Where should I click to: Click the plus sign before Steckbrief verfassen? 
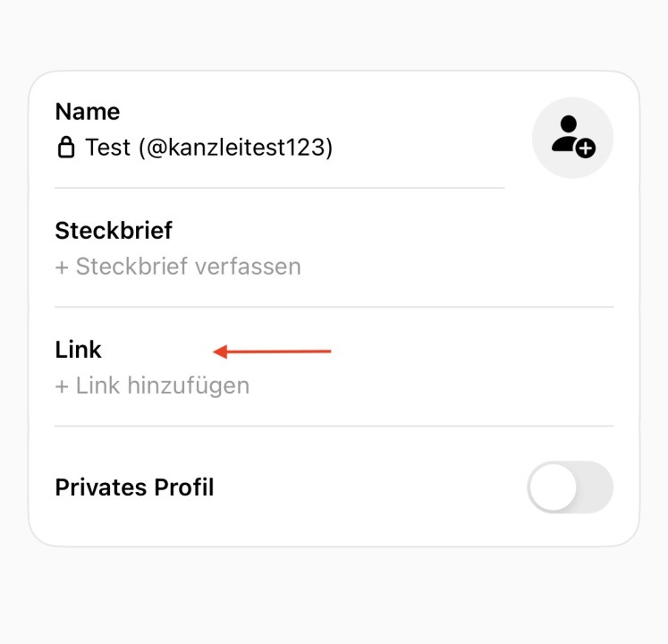coord(62,267)
